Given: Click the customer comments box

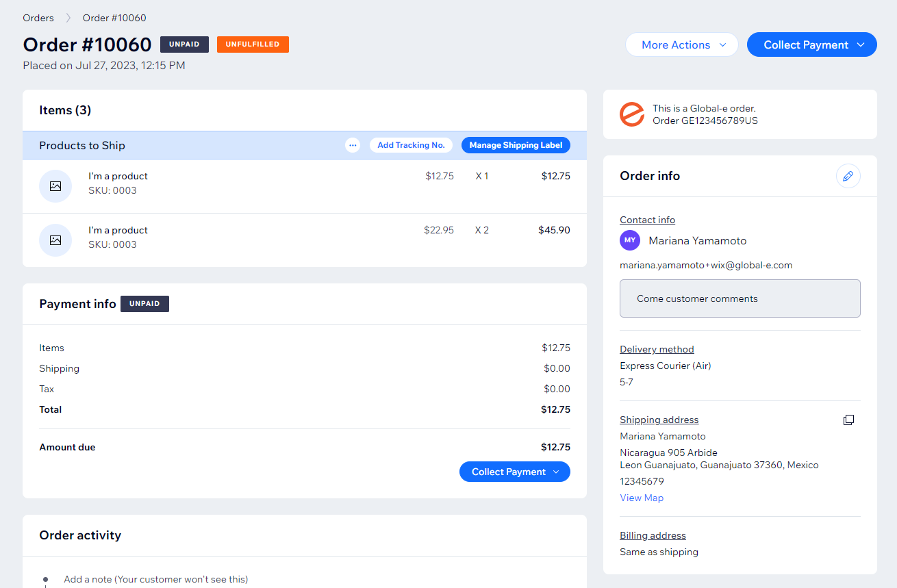Looking at the screenshot, I should point(740,298).
